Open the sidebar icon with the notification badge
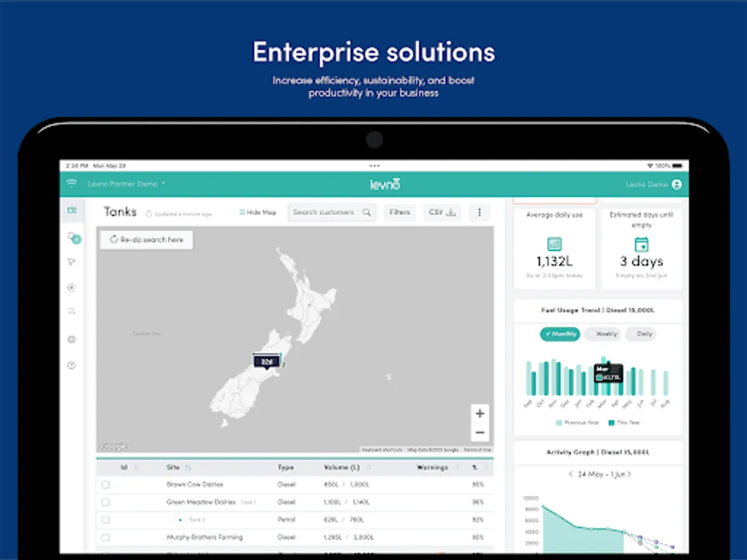This screenshot has height=560, width=747. tap(73, 238)
